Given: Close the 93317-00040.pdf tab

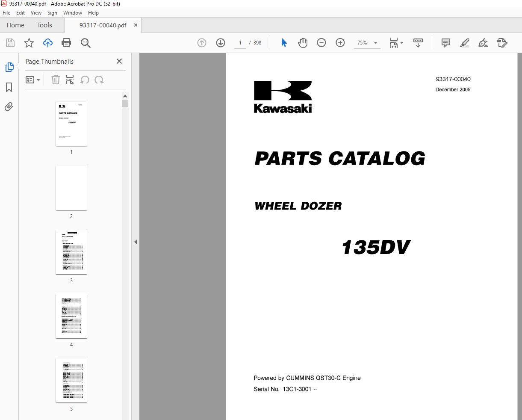Looking at the screenshot, I should tap(136, 25).
